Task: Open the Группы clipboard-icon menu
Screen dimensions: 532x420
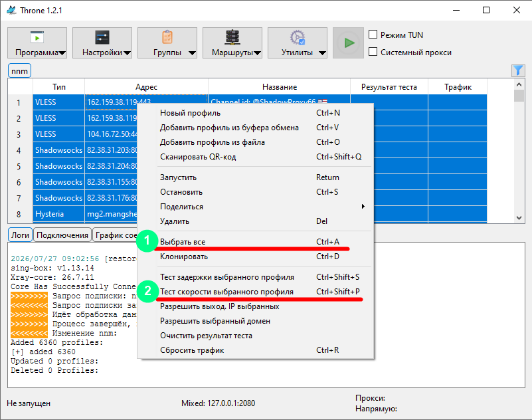Action: point(167,43)
